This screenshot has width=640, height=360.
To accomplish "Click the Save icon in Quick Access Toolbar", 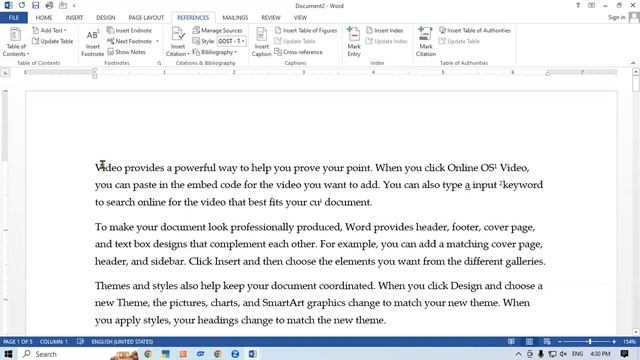I will pos(36,6).
